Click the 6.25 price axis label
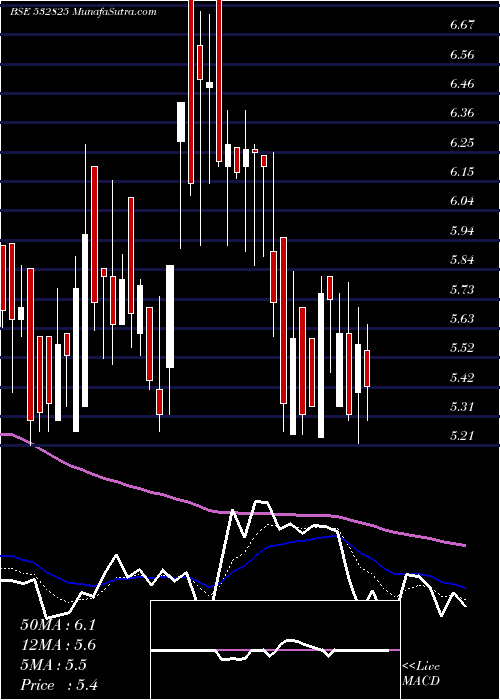This screenshot has height=700, width=500. coord(461,142)
